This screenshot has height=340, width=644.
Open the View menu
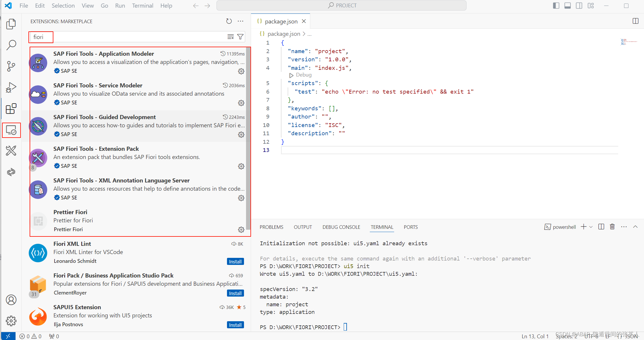tap(88, 6)
